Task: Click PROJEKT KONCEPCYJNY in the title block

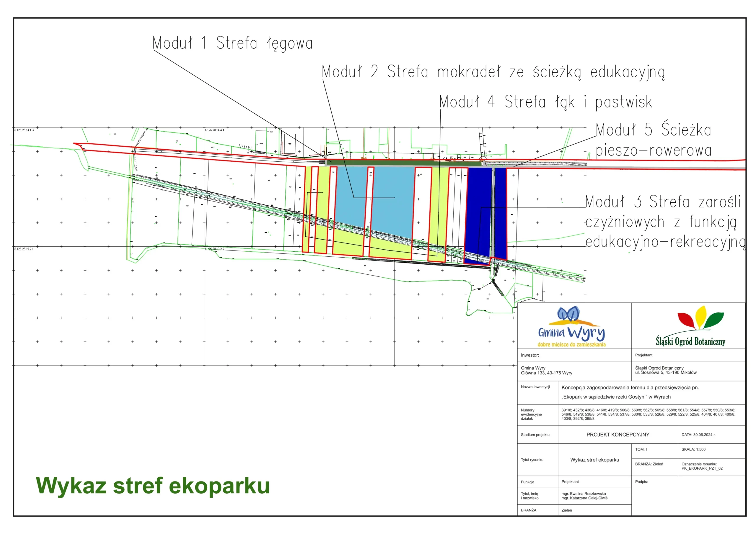Action: tap(618, 435)
